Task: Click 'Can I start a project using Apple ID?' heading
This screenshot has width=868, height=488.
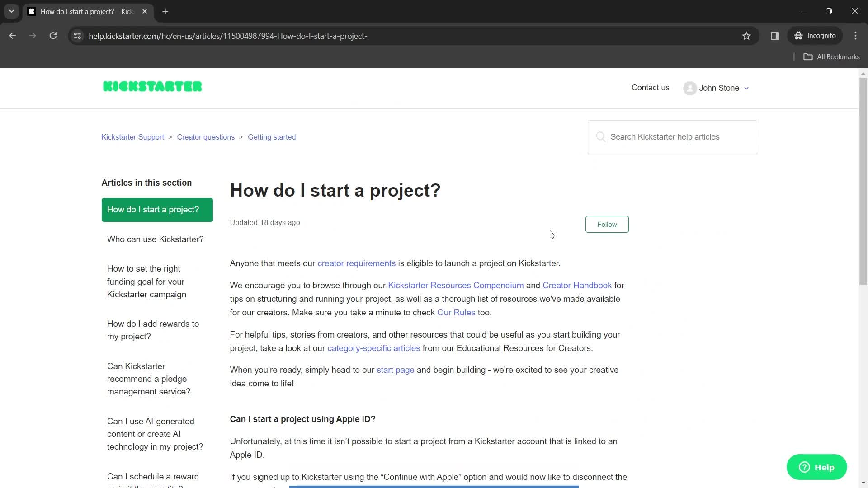Action: [302, 419]
